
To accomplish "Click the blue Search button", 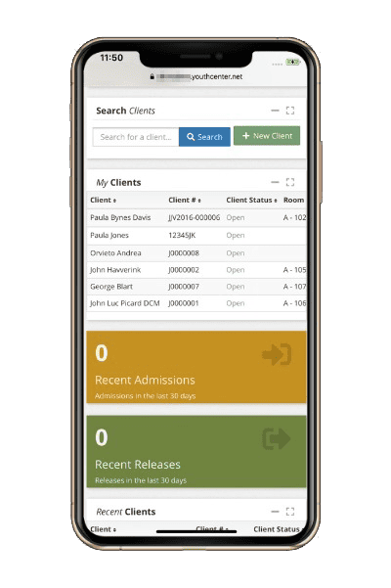I will tap(204, 137).
